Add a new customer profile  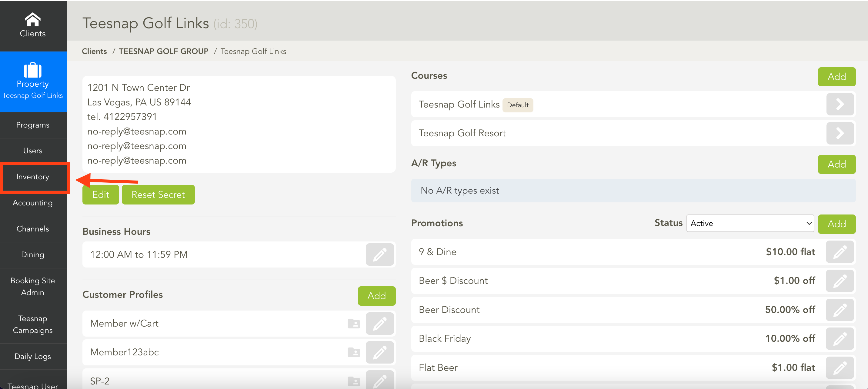point(376,296)
